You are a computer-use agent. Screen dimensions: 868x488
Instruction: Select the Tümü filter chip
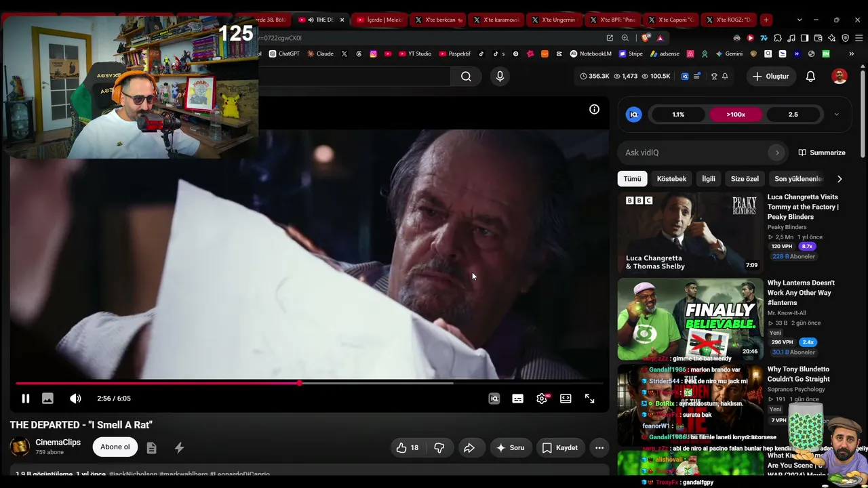pos(633,179)
